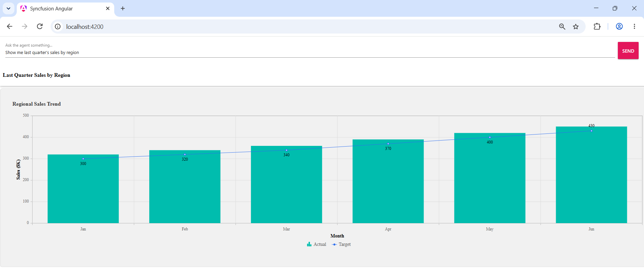Click the Month axis title
The height and width of the screenshot is (271, 644).
click(x=337, y=236)
